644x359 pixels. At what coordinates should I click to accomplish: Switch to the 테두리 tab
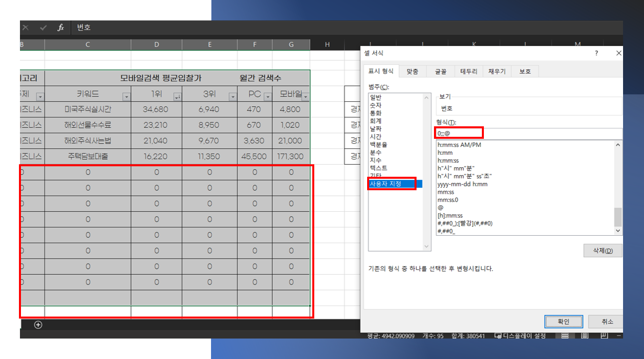(468, 71)
